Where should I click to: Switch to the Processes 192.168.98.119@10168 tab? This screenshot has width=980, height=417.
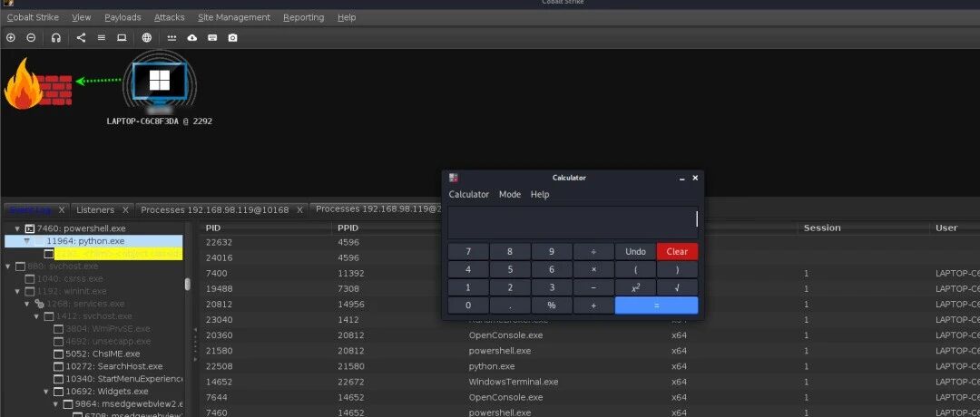point(215,209)
